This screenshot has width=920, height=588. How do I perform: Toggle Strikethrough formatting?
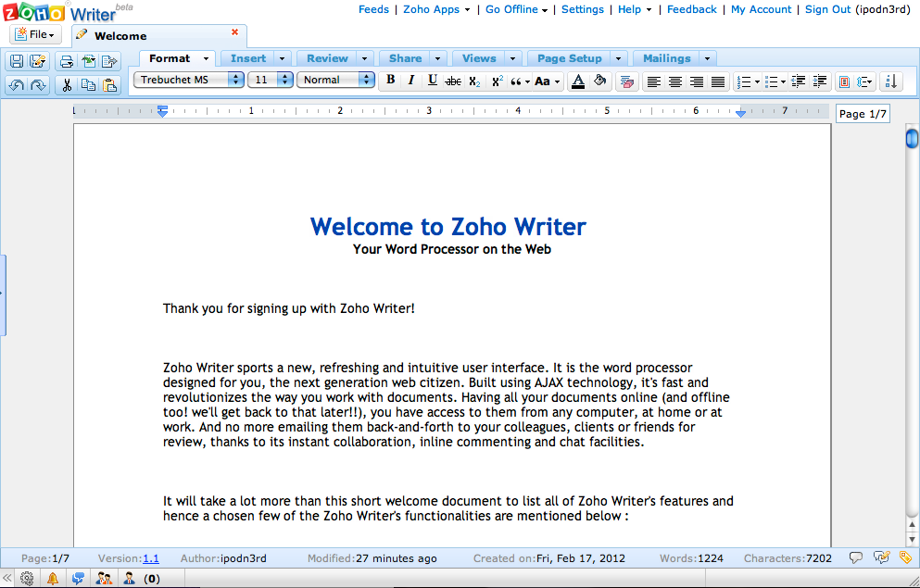[453, 81]
